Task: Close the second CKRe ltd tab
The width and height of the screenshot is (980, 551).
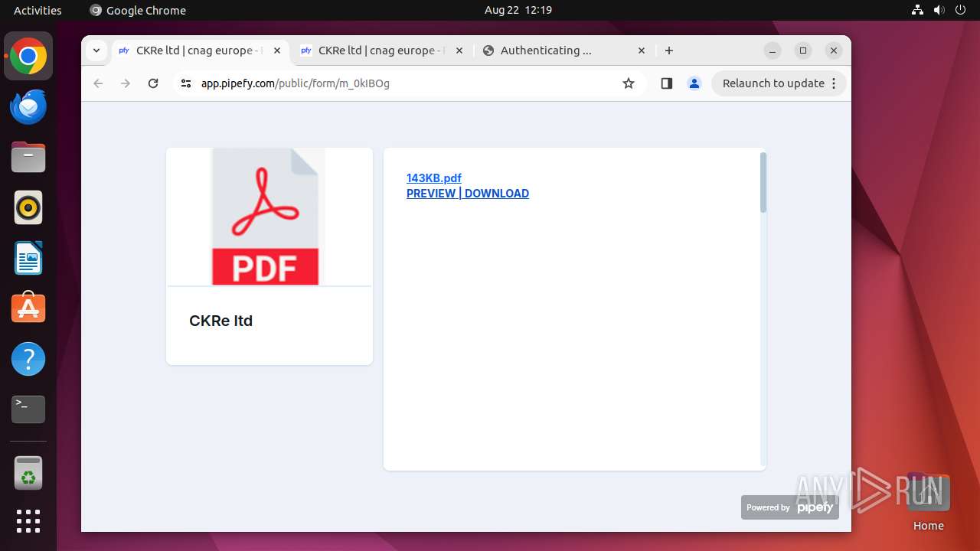Action: pos(459,51)
